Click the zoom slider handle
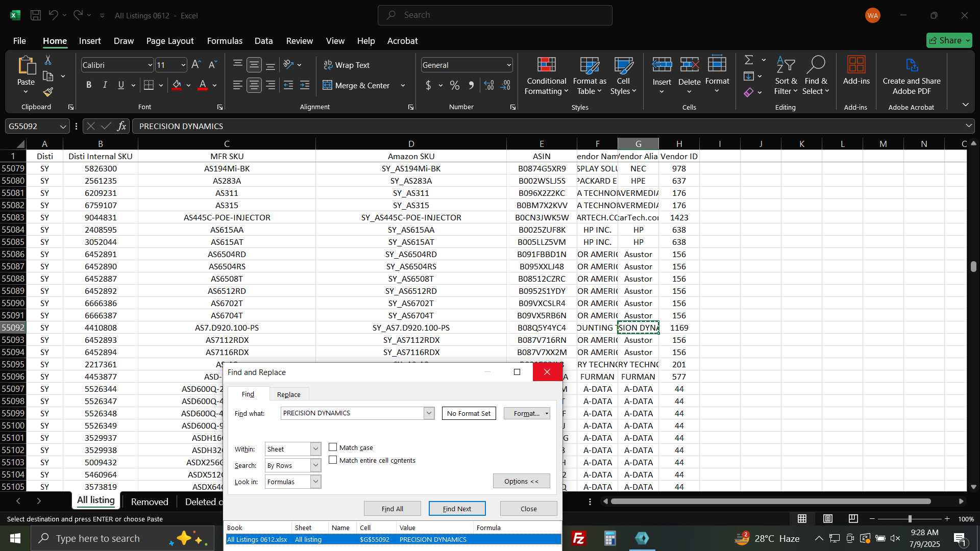The width and height of the screenshot is (980, 551). [910, 519]
